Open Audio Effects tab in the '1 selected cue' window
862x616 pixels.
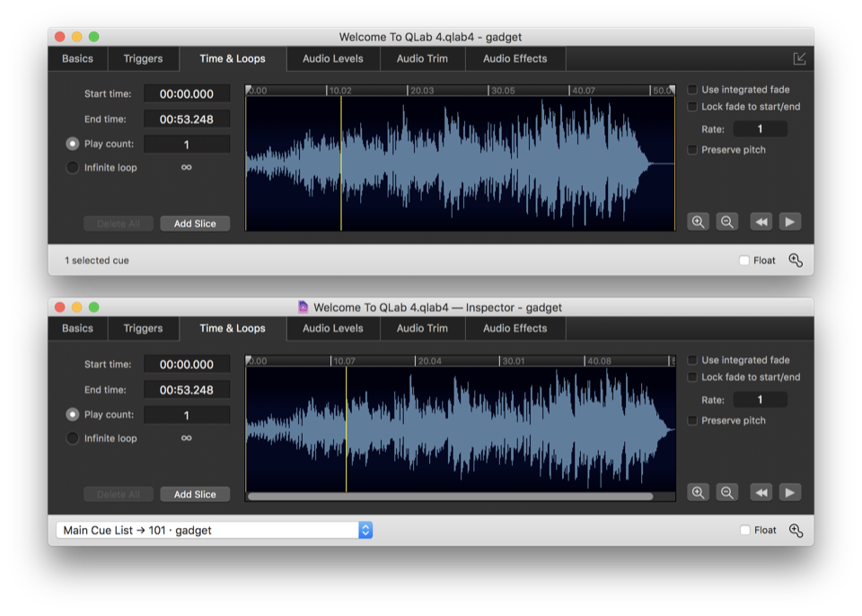[515, 59]
